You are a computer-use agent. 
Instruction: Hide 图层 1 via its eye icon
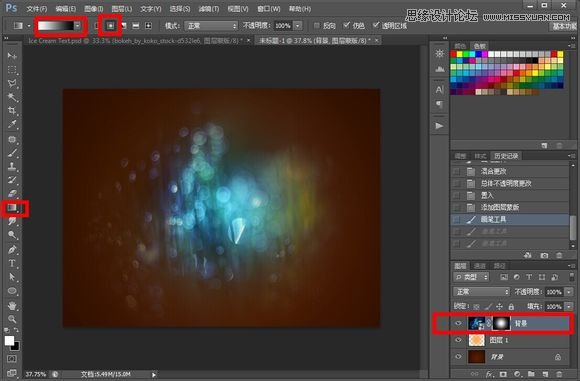pyautogui.click(x=458, y=340)
